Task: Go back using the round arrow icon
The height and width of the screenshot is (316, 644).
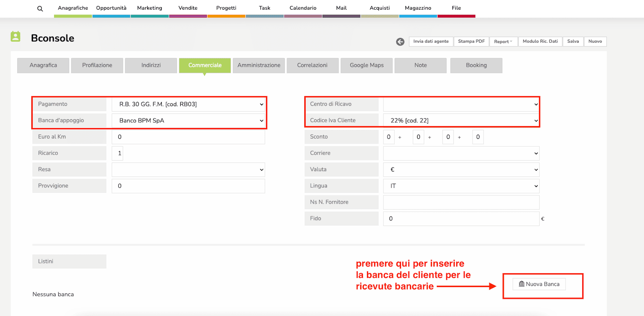Action: pyautogui.click(x=400, y=42)
